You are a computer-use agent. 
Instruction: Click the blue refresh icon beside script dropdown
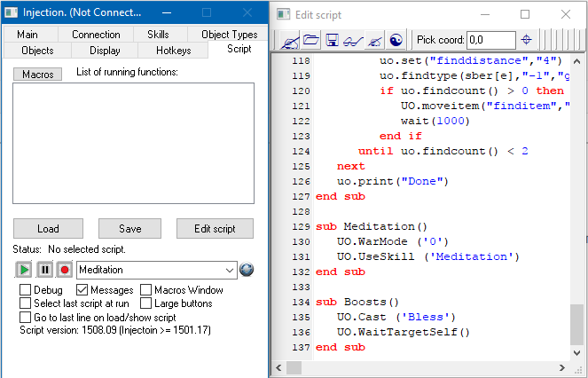[247, 270]
